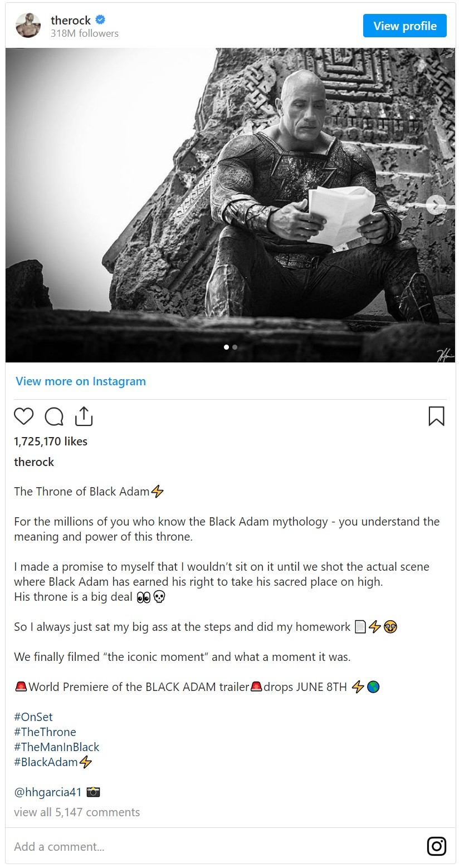Save post with the bookmark icon
Image resolution: width=459 pixels, height=868 pixels.
(x=436, y=416)
